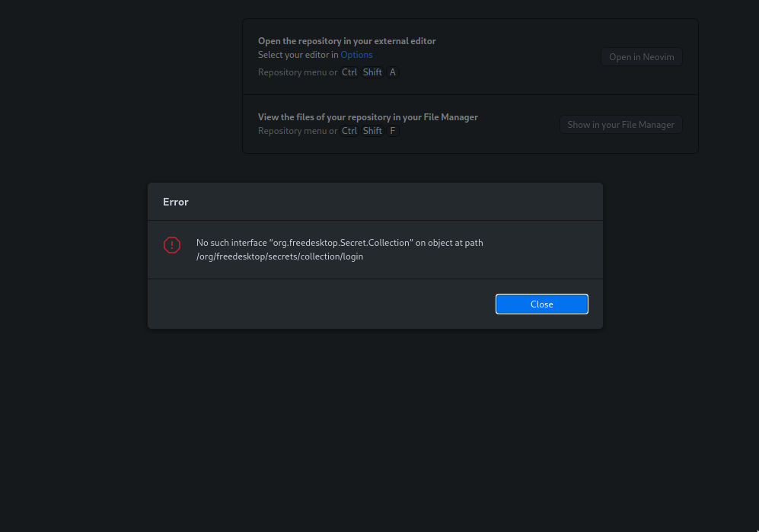Click the A key badge in the editor shortcut
The height and width of the screenshot is (532, 759).
(393, 72)
